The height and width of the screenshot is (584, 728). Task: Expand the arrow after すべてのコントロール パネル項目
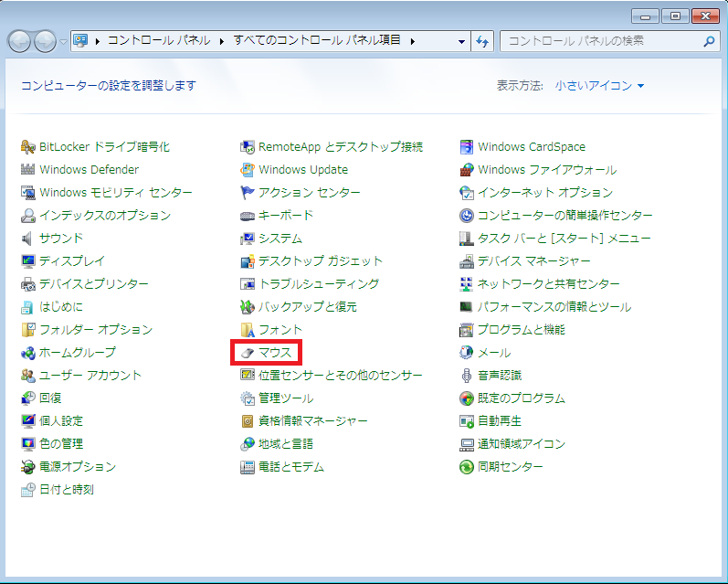pyautogui.click(x=412, y=41)
